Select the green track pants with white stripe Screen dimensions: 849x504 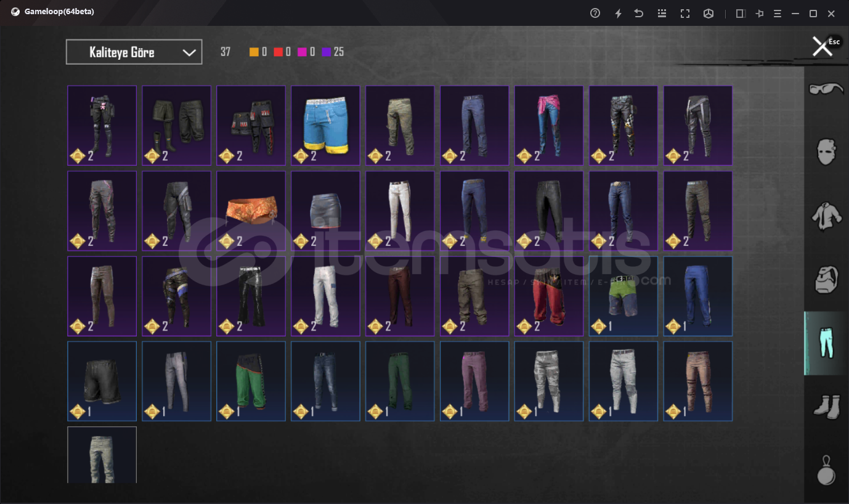[x=251, y=381]
